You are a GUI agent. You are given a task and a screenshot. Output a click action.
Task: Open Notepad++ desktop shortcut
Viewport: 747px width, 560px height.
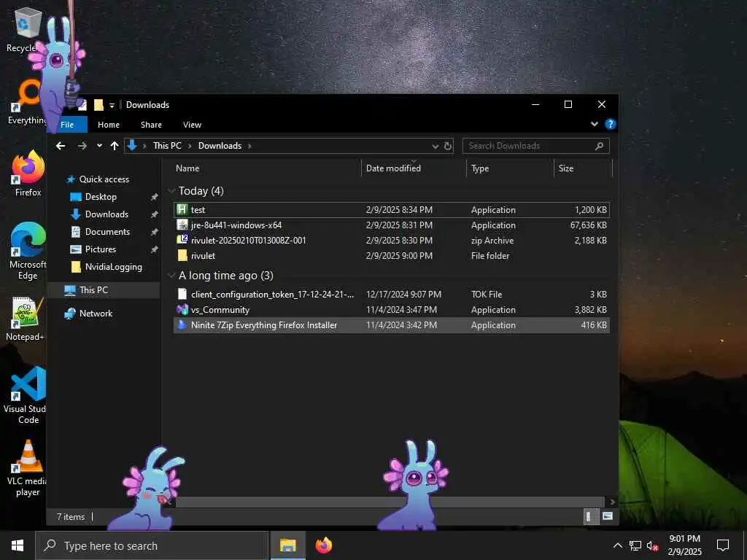click(25, 318)
